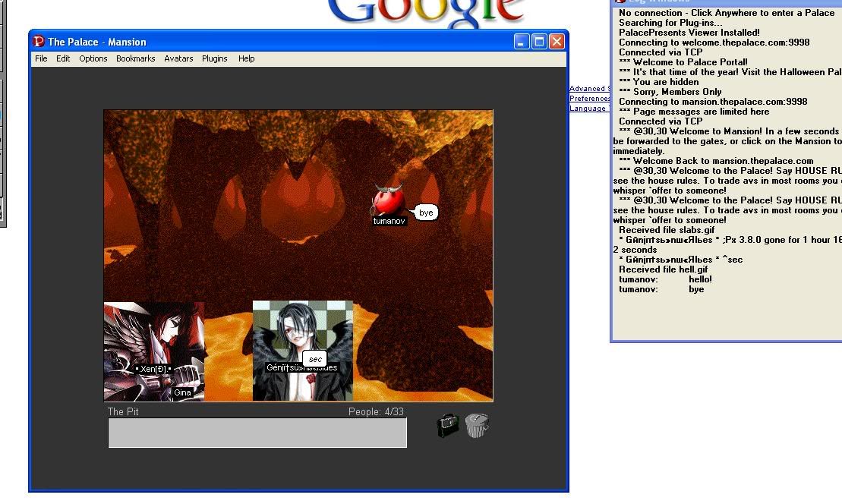Click 'Received file slabs.gif' log line
Screen dimensions: 842x504
(x=667, y=230)
